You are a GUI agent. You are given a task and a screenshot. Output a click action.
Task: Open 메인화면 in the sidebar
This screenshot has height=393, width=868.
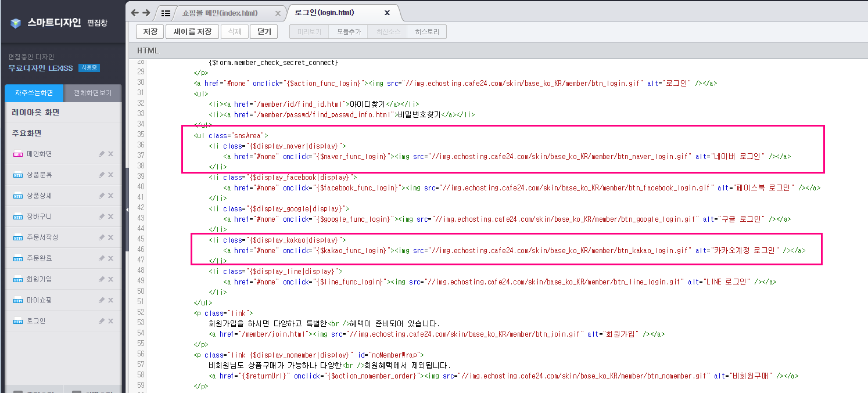(x=39, y=154)
